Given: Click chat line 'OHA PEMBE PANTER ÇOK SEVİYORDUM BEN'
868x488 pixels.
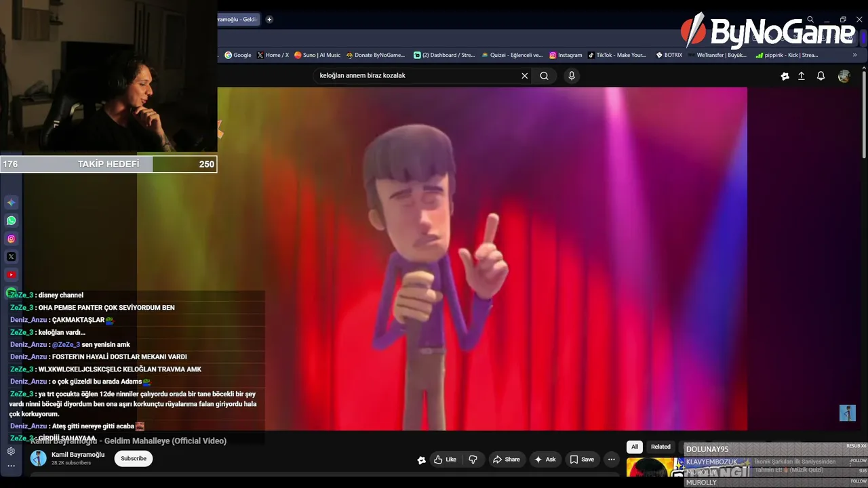Looking at the screenshot, I should (x=106, y=308).
